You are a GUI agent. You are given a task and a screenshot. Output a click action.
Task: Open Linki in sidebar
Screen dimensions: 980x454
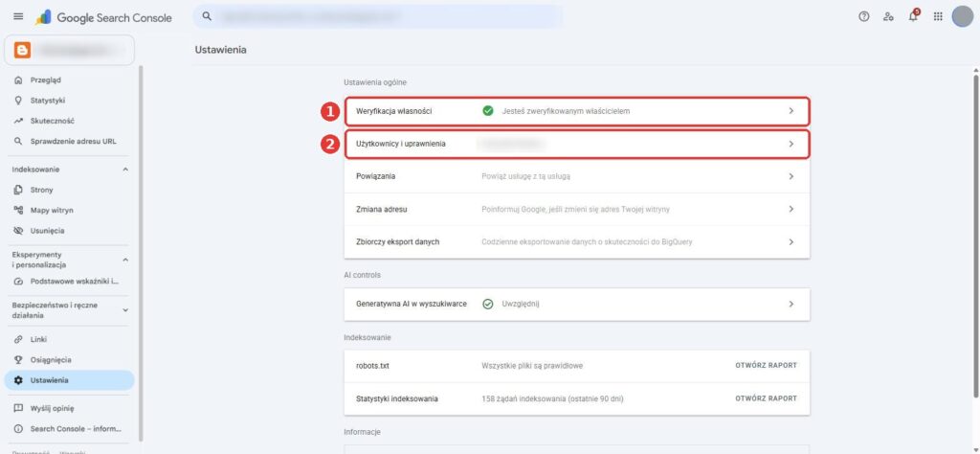click(69, 339)
